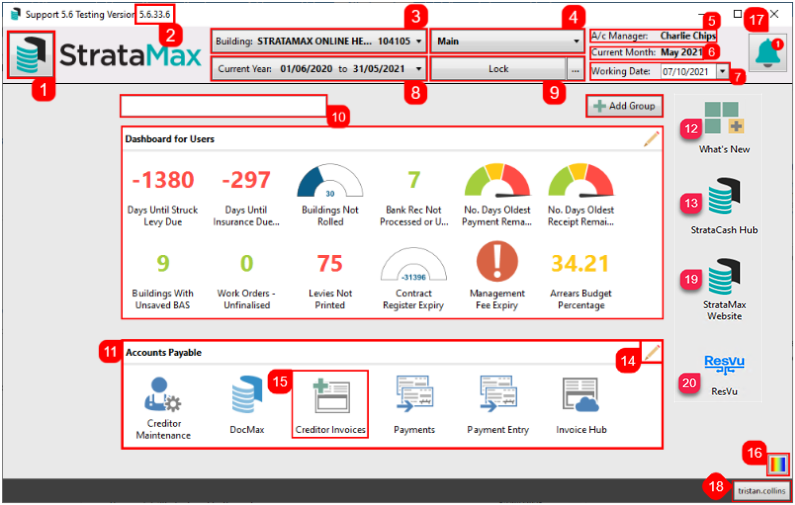
Task: Click the ellipsis button beside Lock
Action: [x=575, y=68]
